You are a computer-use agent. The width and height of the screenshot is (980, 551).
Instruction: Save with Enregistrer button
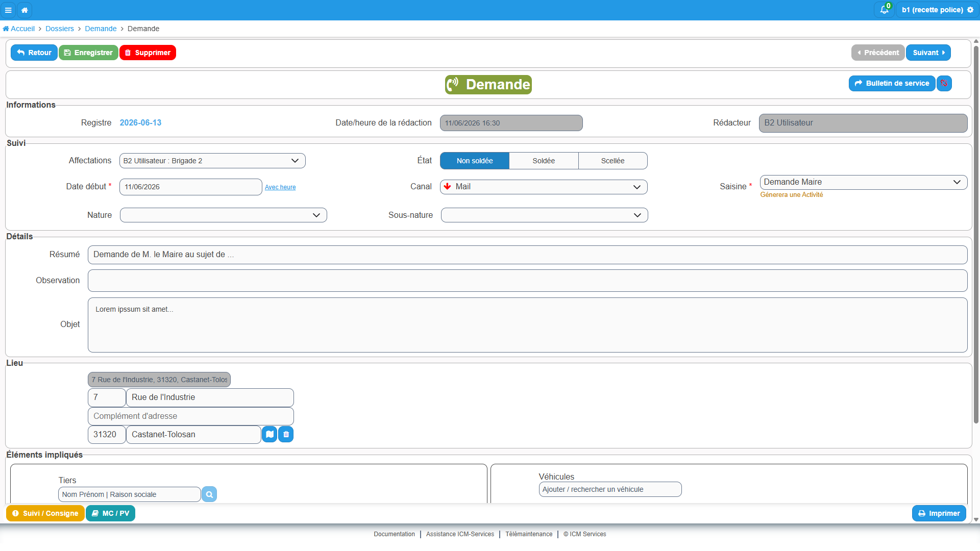point(88,53)
